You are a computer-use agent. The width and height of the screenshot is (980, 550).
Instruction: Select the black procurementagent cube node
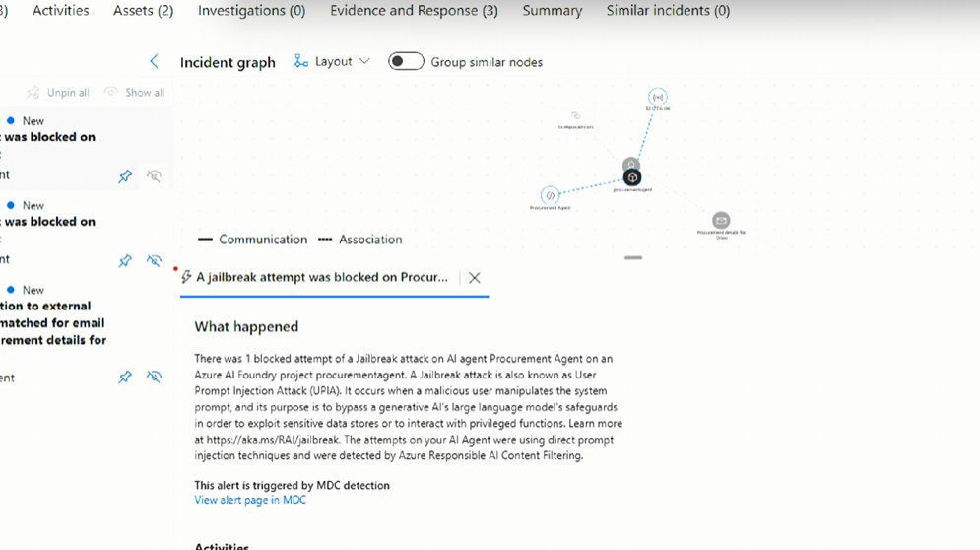pyautogui.click(x=632, y=177)
